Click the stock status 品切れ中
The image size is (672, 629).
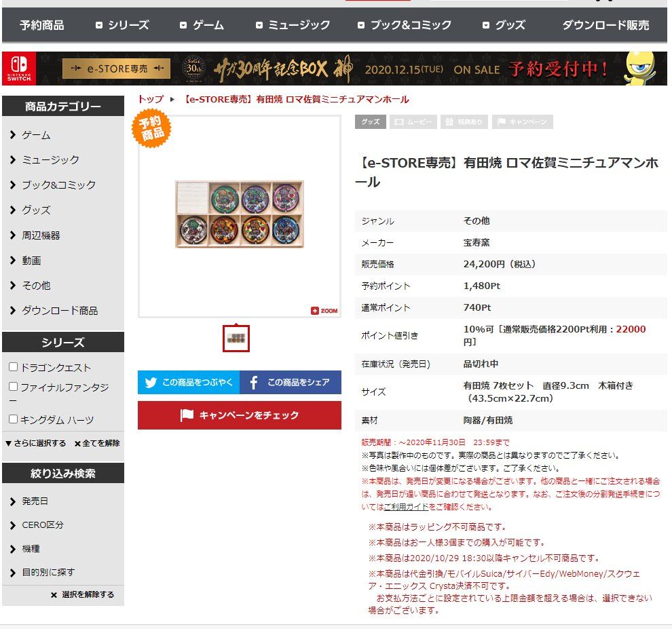click(481, 364)
